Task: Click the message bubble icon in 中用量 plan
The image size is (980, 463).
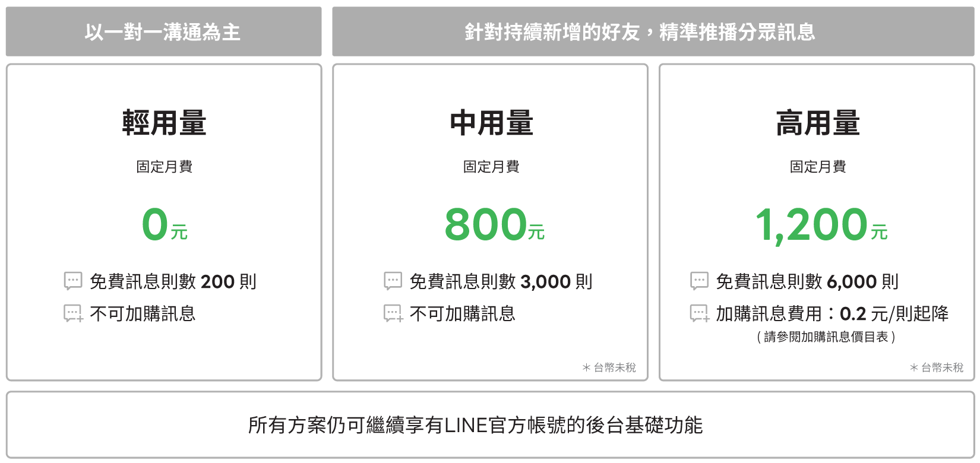Action: 393,281
